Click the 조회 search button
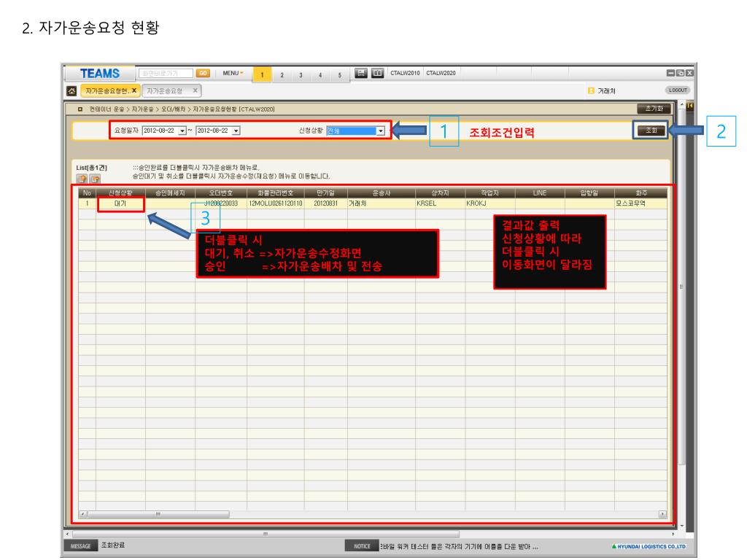The height and width of the screenshot is (560, 747). tap(651, 130)
